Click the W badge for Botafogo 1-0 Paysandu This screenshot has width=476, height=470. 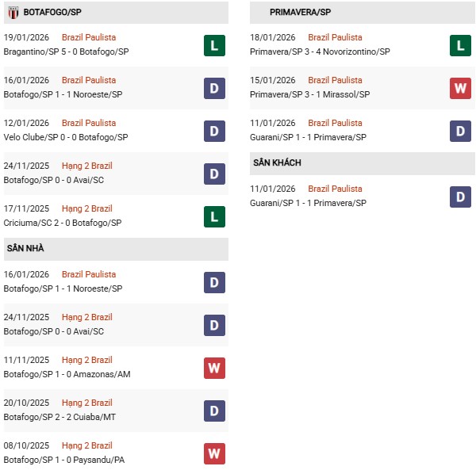click(214, 453)
